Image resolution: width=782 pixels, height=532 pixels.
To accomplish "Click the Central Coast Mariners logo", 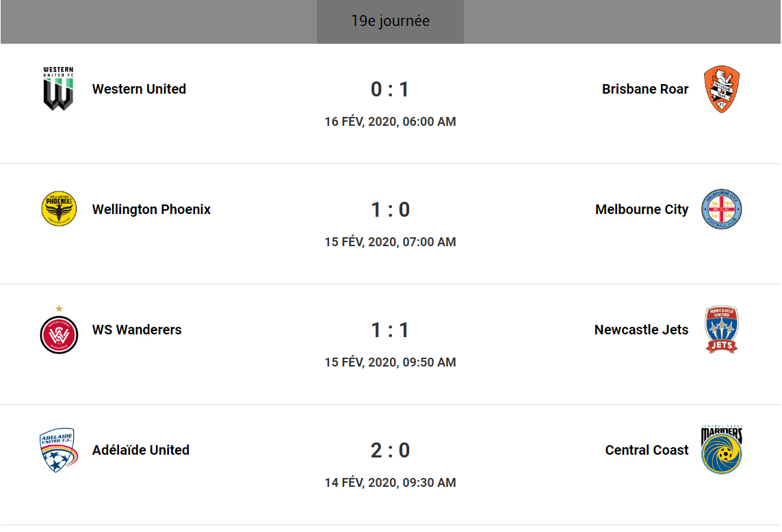I will tap(722, 450).
